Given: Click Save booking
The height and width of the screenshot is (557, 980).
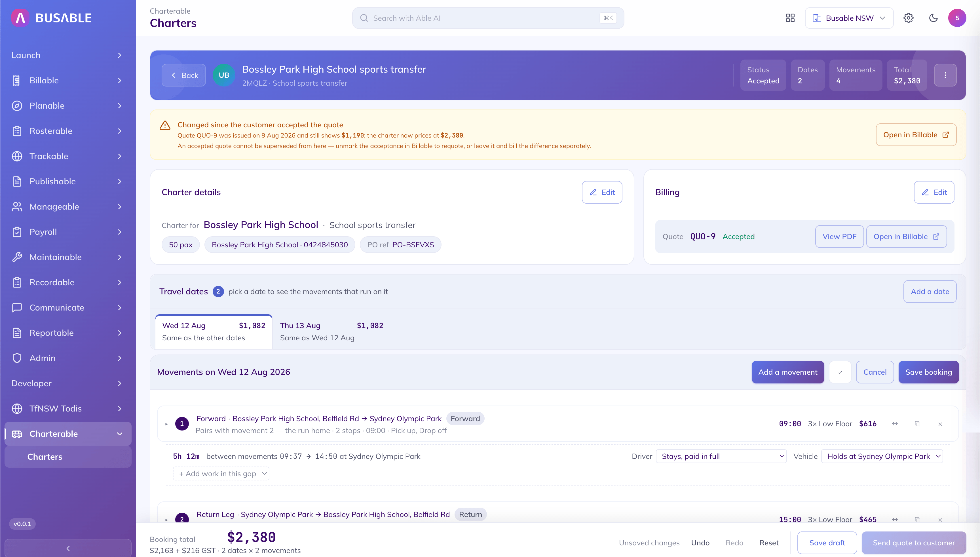Looking at the screenshot, I should [928, 372].
